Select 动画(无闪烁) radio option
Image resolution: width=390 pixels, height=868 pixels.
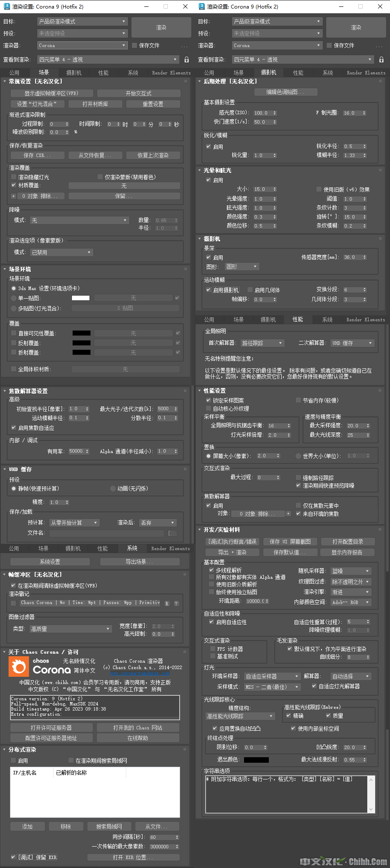(113, 489)
